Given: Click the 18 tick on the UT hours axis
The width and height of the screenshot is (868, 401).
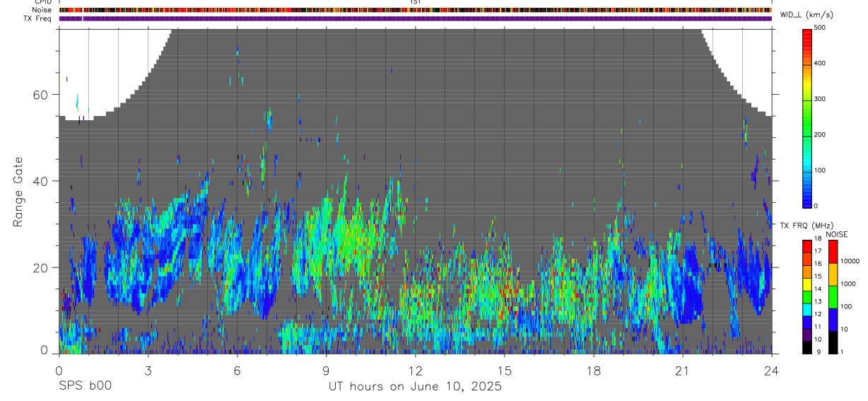Looking at the screenshot, I should pos(594,370).
